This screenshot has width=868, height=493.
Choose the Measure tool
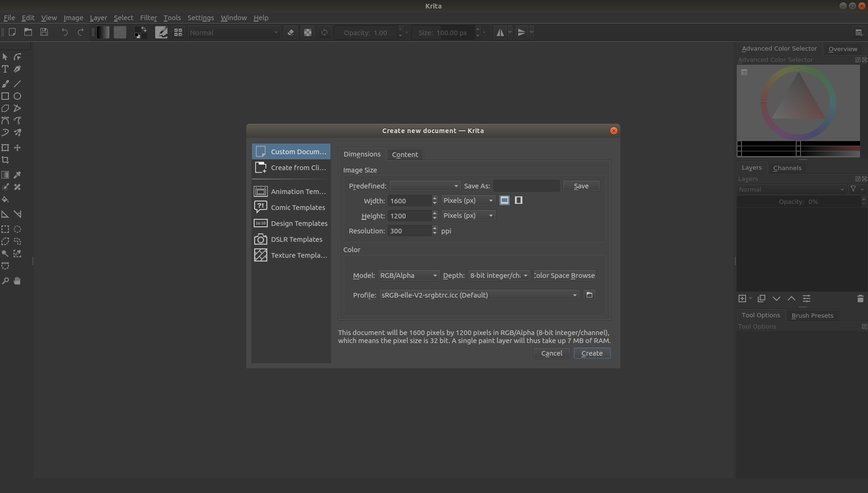(x=17, y=214)
